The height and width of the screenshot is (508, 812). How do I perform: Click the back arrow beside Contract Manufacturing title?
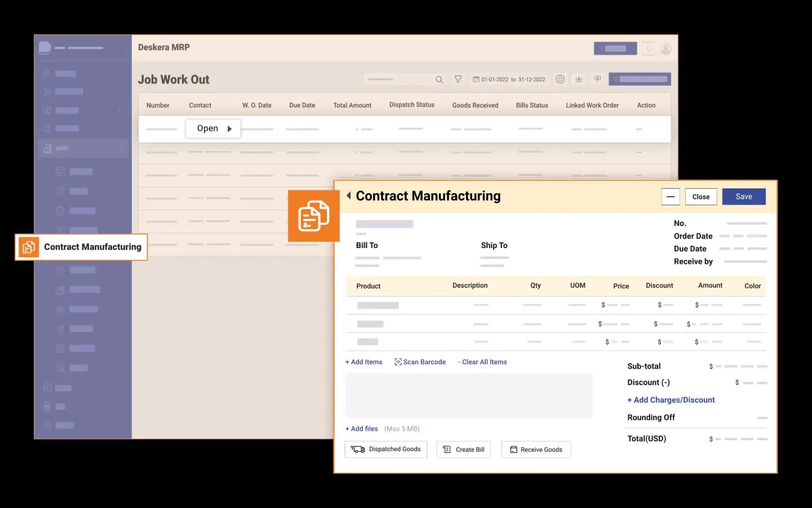click(x=349, y=196)
